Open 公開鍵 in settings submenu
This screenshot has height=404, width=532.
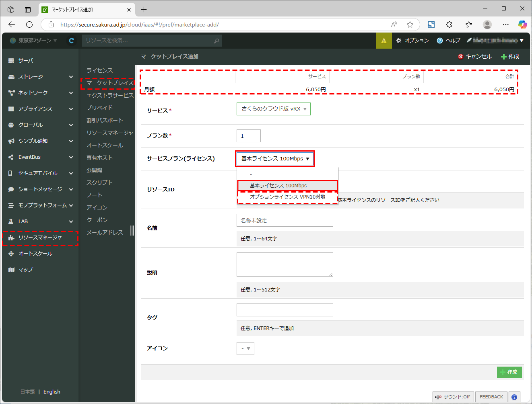click(95, 170)
